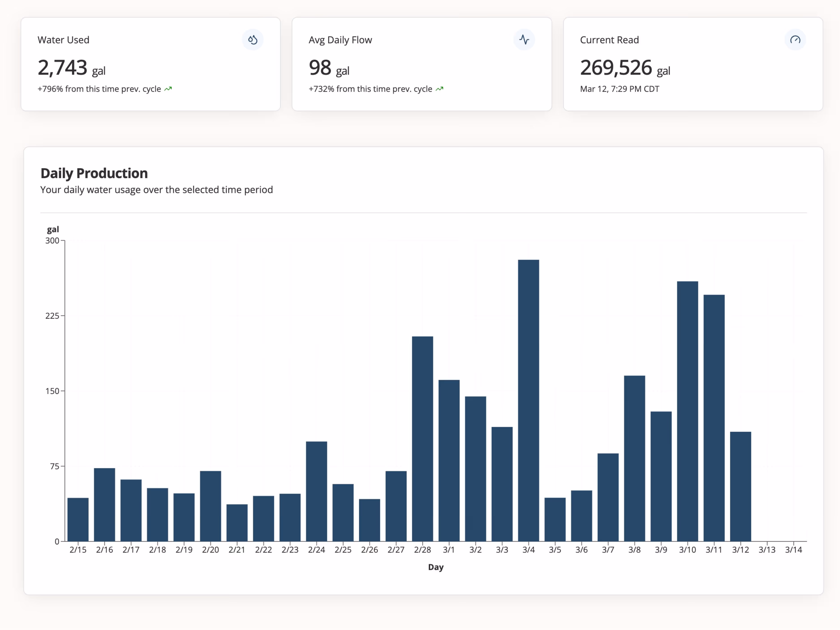Click the Daily Production heading

(94, 173)
